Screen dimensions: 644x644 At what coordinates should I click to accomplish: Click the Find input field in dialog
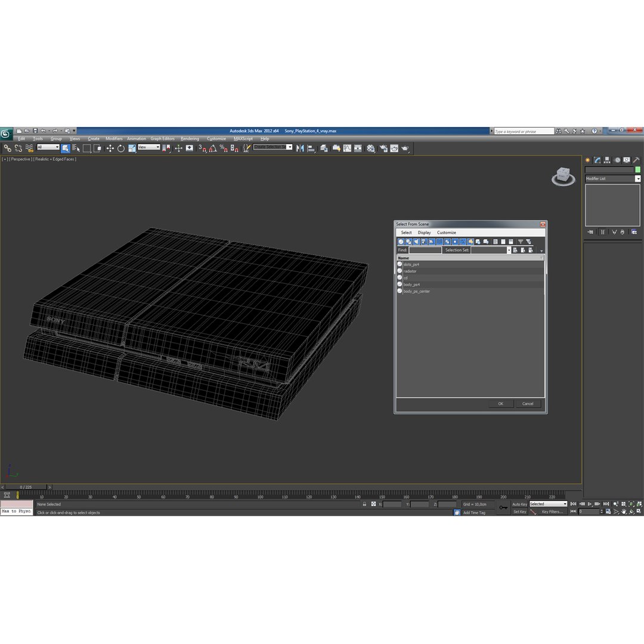(x=425, y=250)
